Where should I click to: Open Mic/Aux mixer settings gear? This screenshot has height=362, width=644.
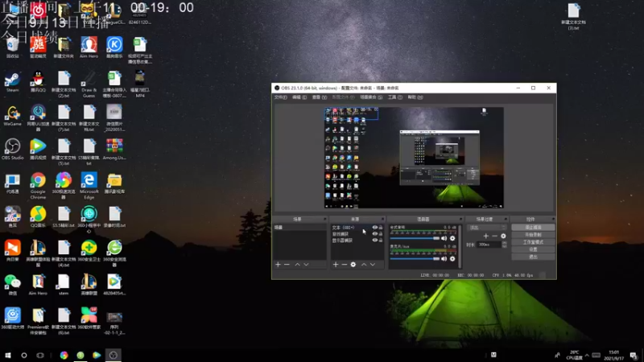(452, 259)
